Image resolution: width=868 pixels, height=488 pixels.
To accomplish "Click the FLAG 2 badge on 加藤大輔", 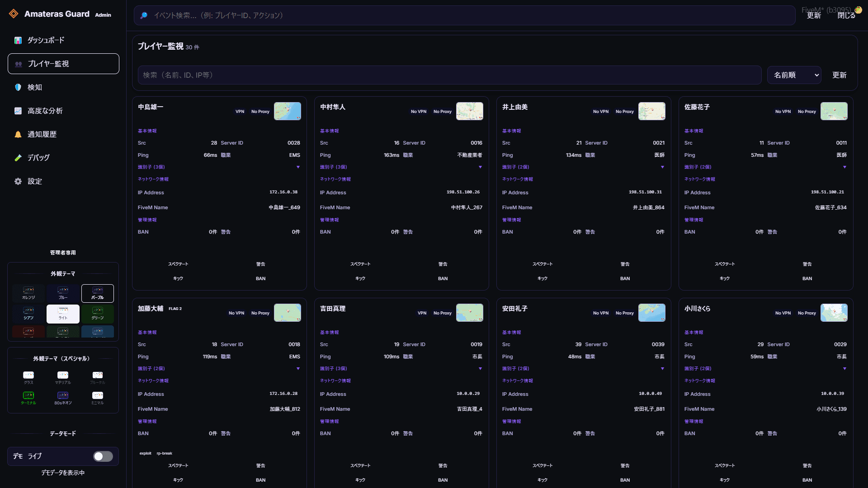I will tap(175, 309).
